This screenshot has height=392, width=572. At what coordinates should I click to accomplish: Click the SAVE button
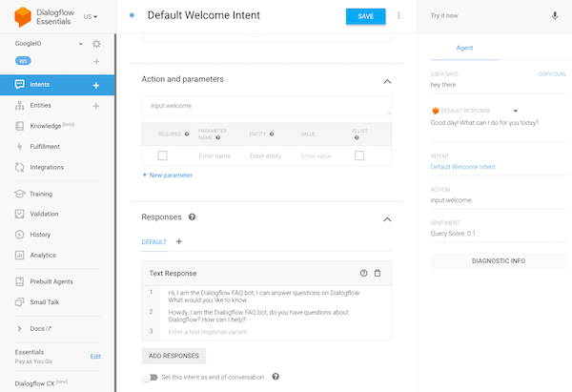pyautogui.click(x=365, y=16)
